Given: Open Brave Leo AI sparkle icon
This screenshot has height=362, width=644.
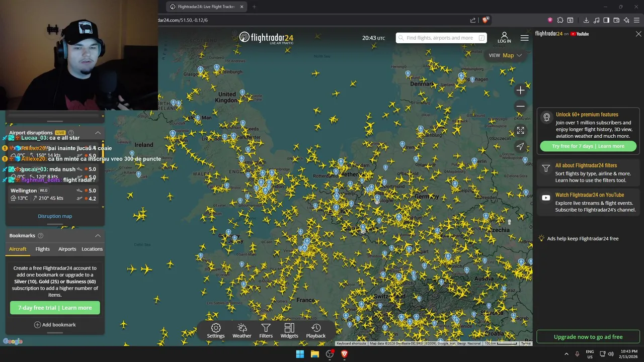Looking at the screenshot, I should [626, 20].
